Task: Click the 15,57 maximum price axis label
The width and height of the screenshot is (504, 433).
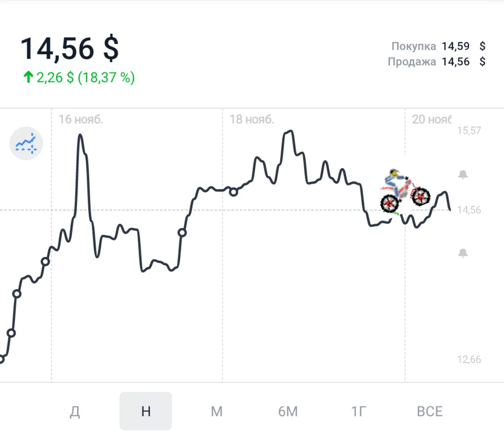Action: 469,130
